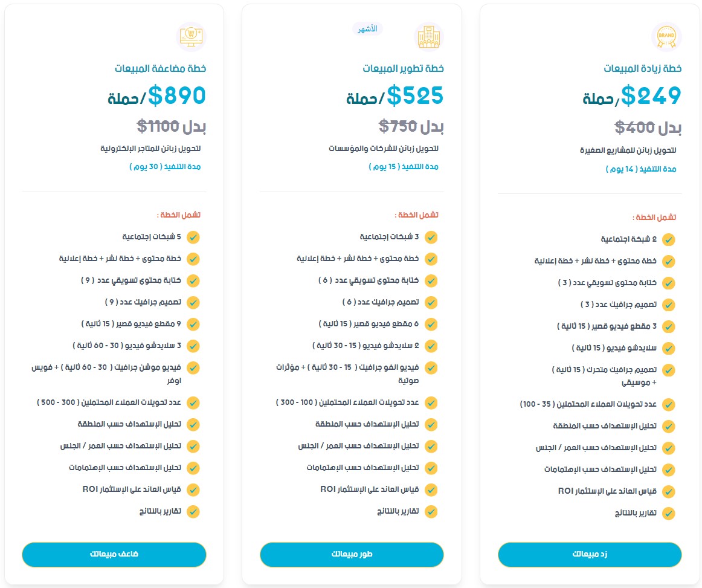Click the طور مبيعاتك button

(352, 554)
